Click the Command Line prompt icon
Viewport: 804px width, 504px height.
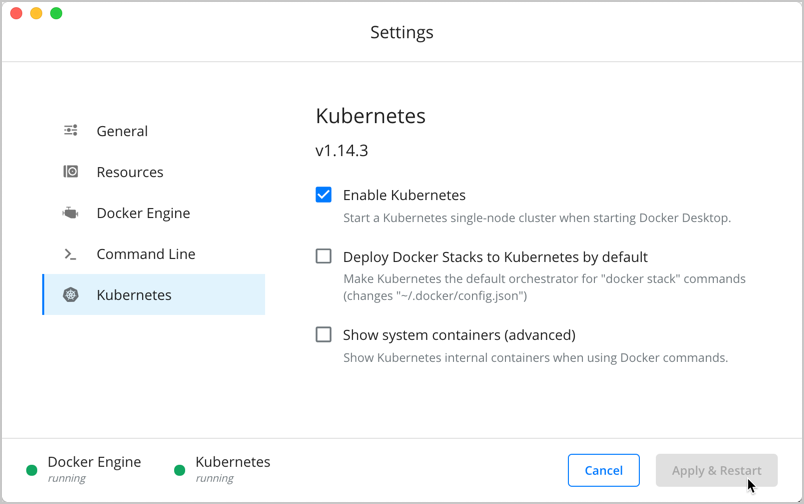pyautogui.click(x=71, y=254)
